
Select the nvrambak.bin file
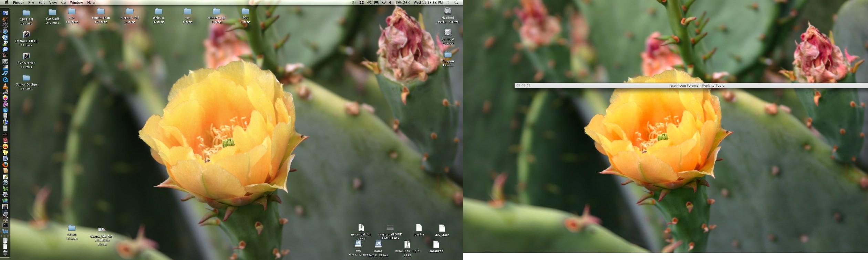click(x=361, y=228)
